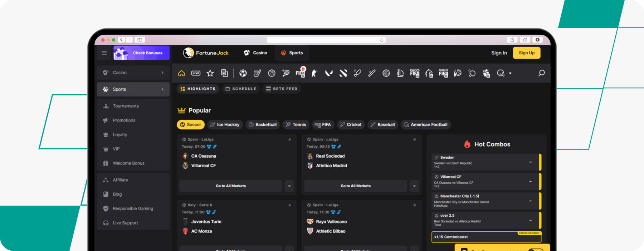
Task: Switch to the Highlights tab
Action: [x=198, y=89]
